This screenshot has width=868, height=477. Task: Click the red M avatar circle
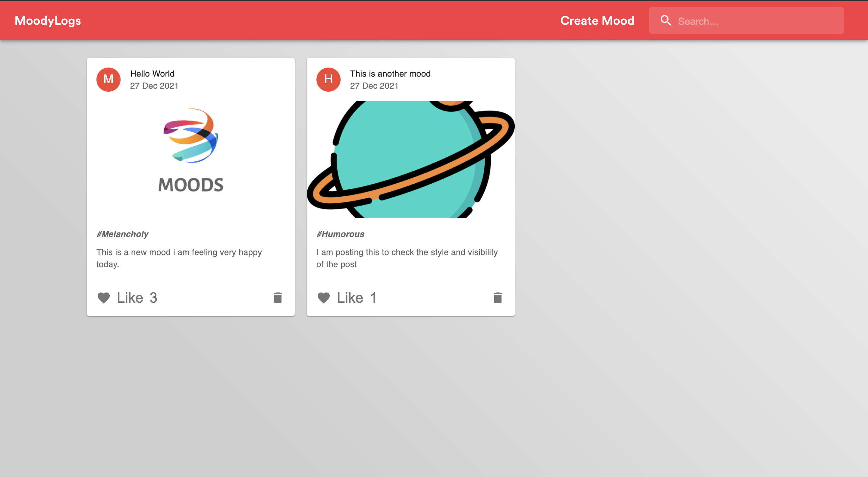pos(108,80)
